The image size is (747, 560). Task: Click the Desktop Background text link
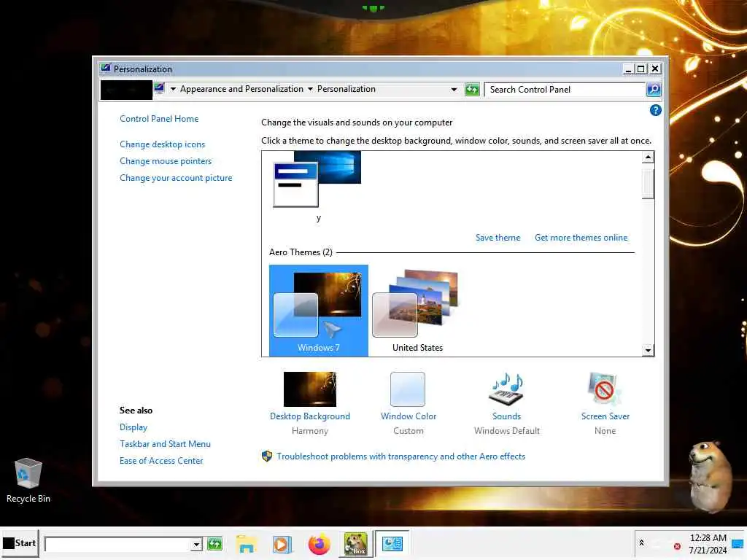pos(309,416)
